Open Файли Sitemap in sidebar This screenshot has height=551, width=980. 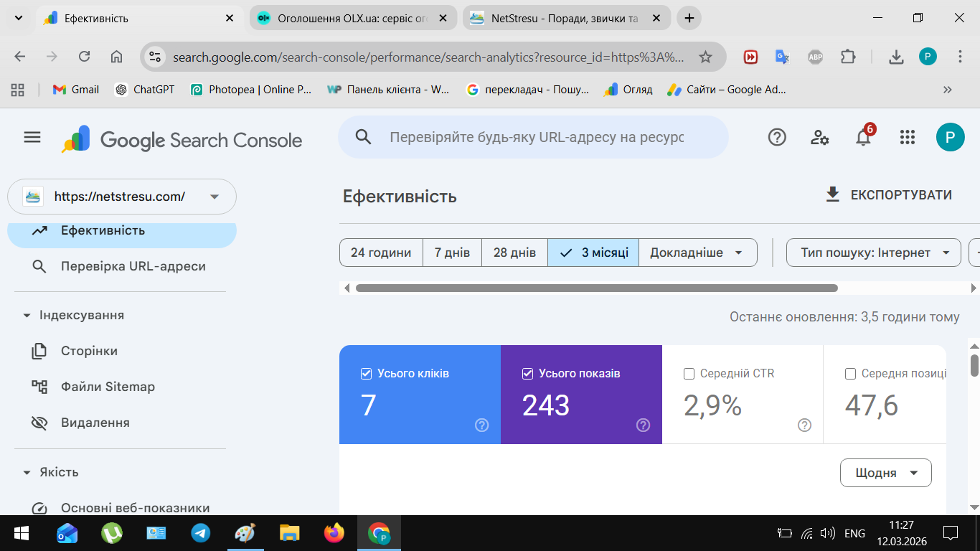coord(108,387)
